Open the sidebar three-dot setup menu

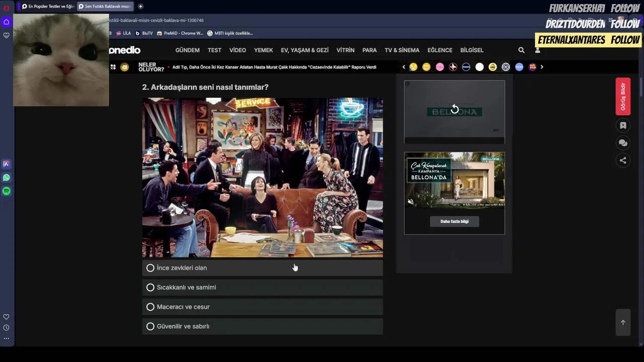(6, 338)
